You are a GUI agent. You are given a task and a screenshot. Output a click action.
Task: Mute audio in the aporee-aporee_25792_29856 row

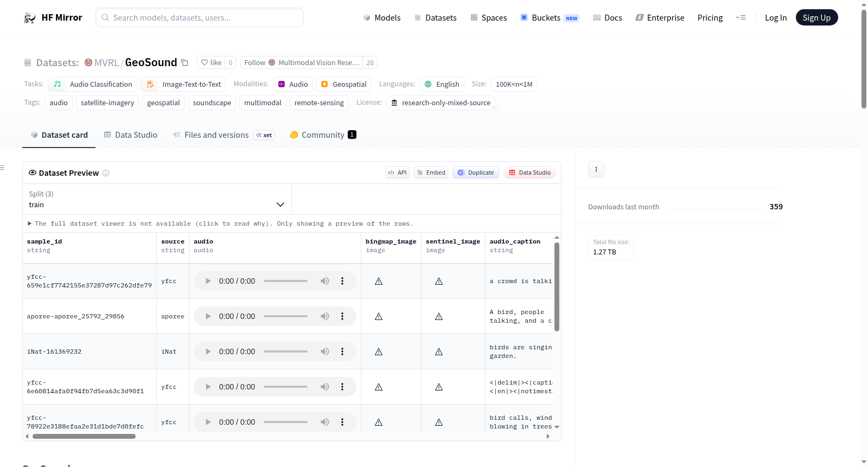(x=325, y=316)
